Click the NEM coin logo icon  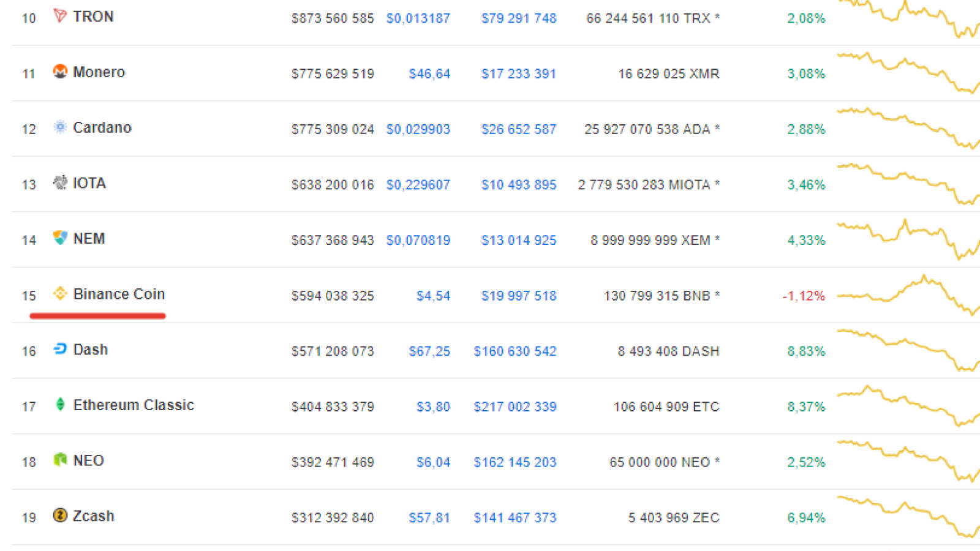pos(59,238)
